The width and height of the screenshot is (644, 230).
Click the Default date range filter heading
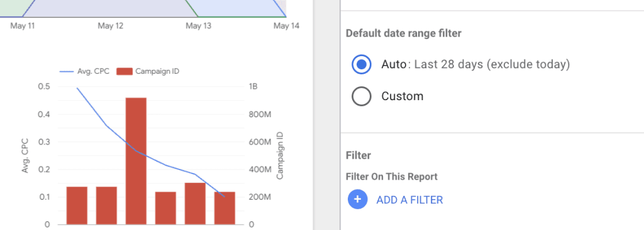pos(403,33)
